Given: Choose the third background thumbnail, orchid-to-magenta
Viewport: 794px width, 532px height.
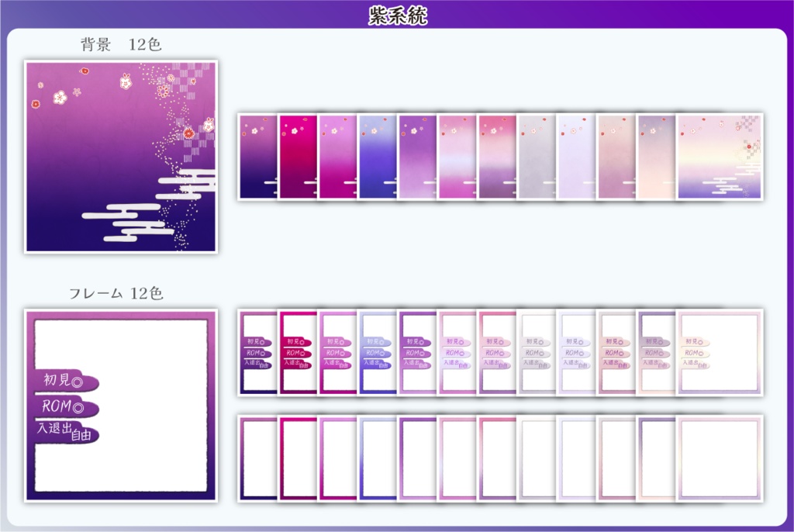Looking at the screenshot, I should (338, 157).
